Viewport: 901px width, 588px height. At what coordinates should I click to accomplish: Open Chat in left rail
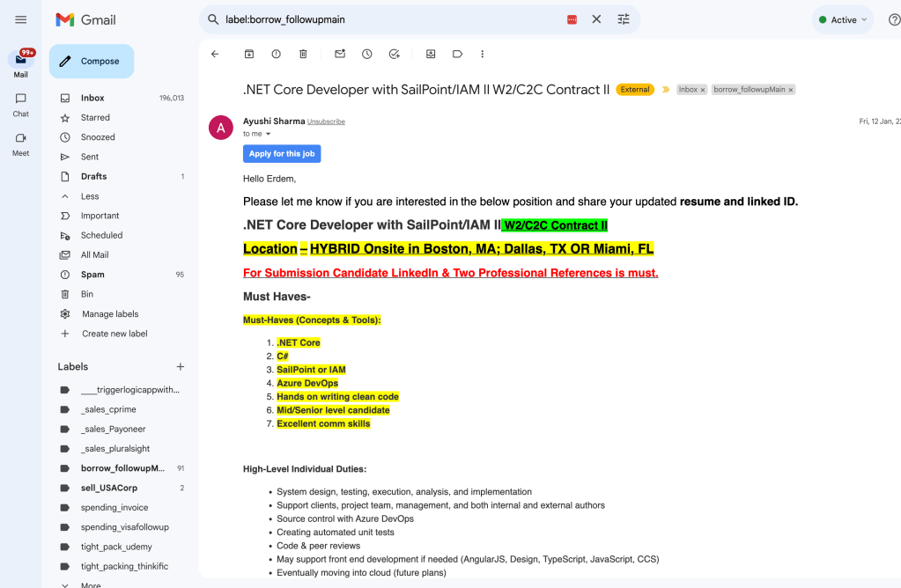pyautogui.click(x=20, y=105)
